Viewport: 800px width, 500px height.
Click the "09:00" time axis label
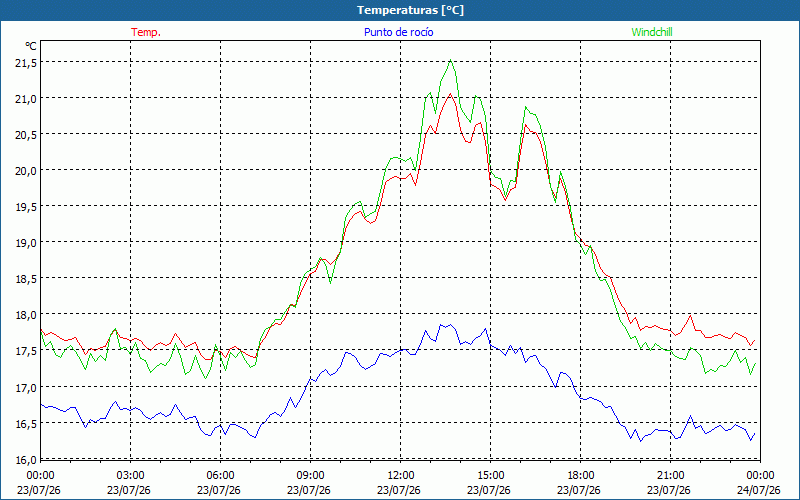click(310, 475)
